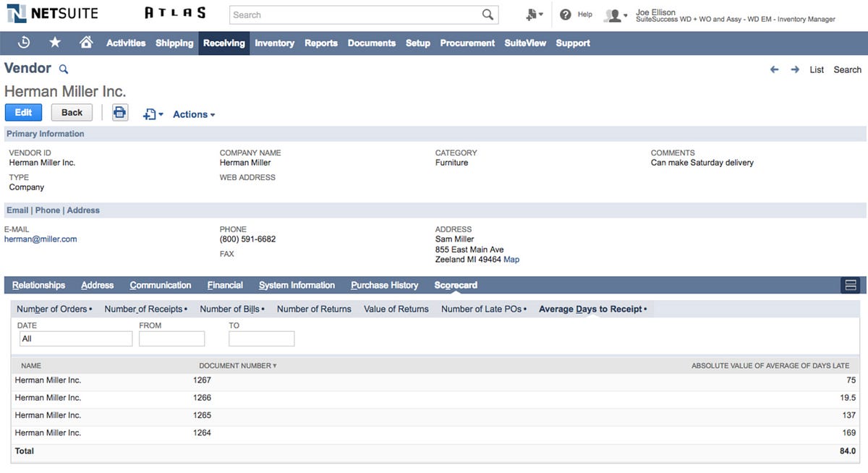868x473 pixels.
Task: Expand the Actions menu
Action: click(194, 114)
